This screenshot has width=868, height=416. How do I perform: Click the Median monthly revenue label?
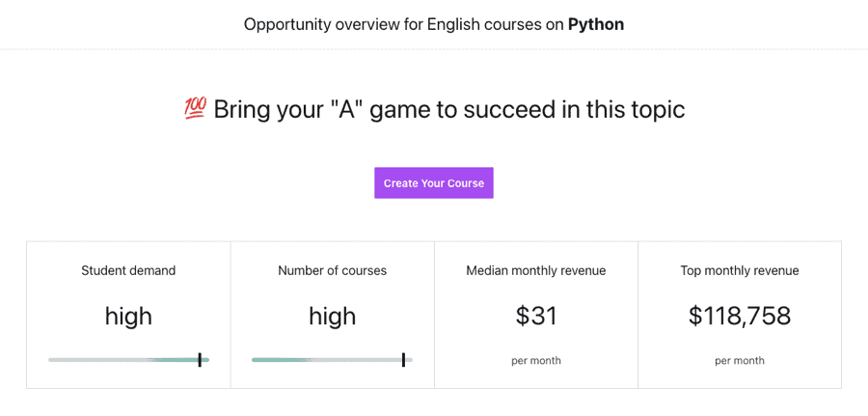coord(536,270)
